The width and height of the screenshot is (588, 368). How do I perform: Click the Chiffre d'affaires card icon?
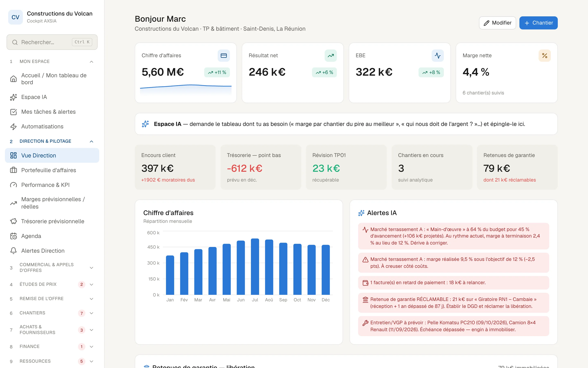click(x=224, y=55)
